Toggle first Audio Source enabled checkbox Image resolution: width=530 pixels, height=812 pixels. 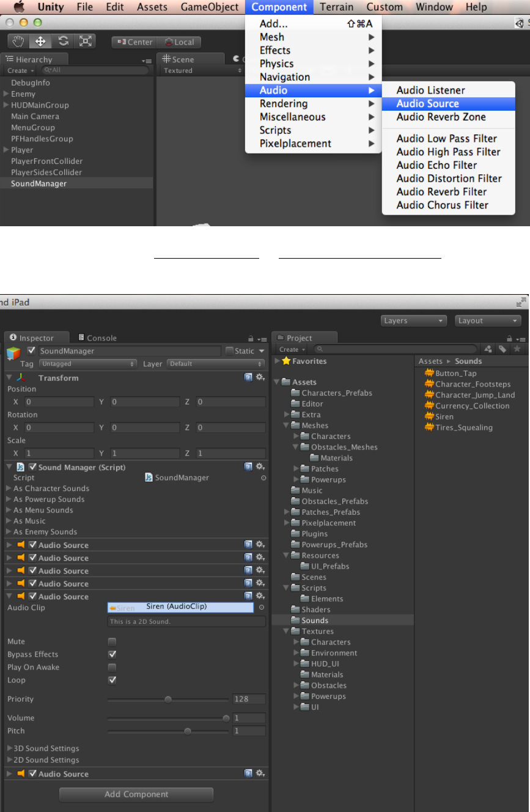(33, 545)
